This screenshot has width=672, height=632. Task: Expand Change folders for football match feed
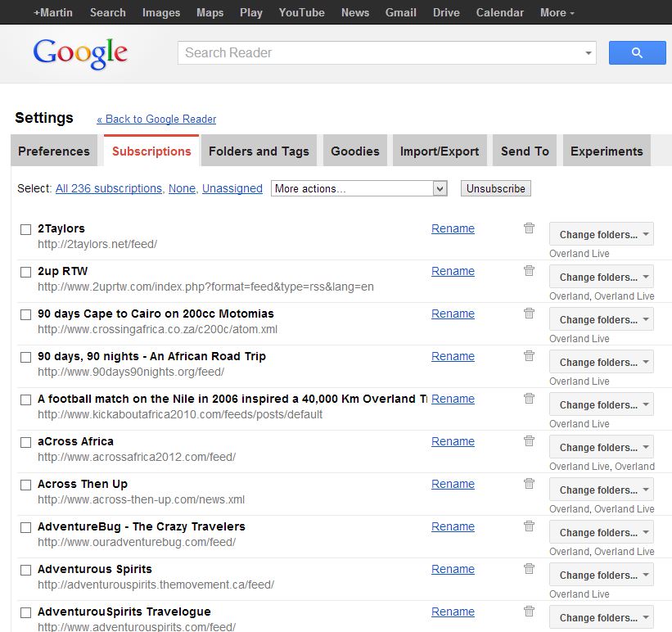click(602, 404)
